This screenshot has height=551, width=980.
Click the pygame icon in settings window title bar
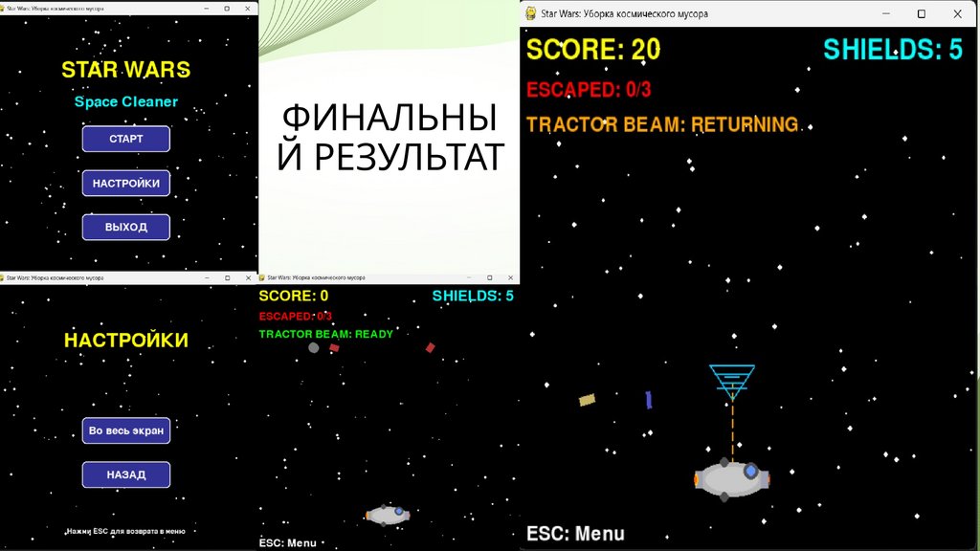coord(3,277)
